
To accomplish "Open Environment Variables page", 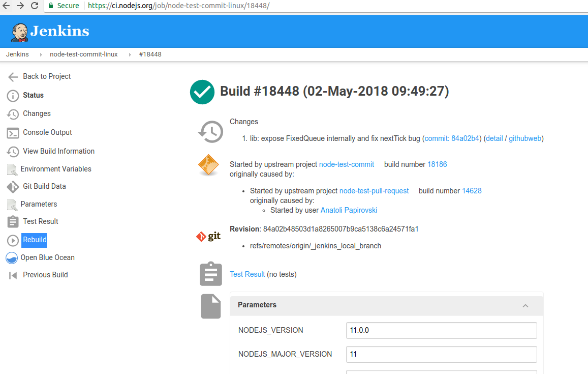I will 56,169.
